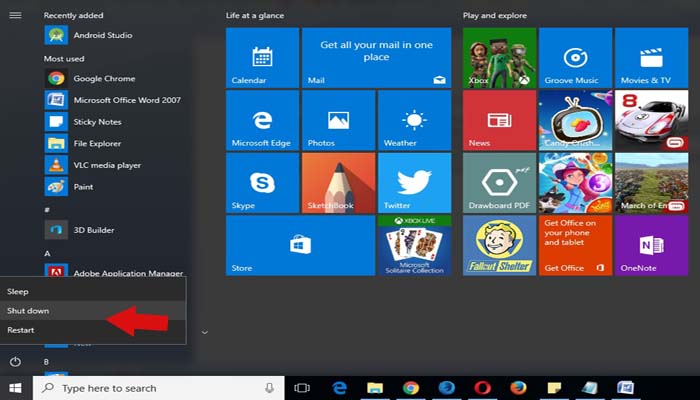Open the Movies & TV tile
This screenshot has height=400, width=700.
coord(651,58)
